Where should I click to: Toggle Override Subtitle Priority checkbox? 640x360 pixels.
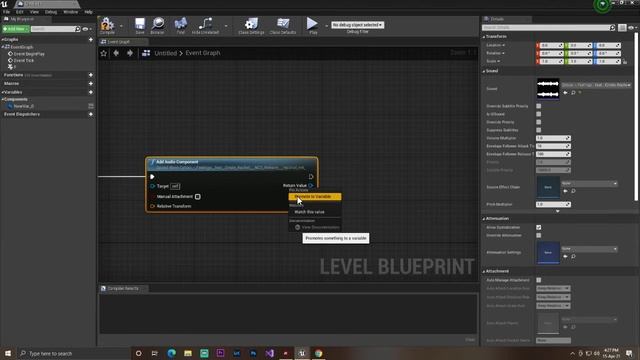click(x=539, y=106)
